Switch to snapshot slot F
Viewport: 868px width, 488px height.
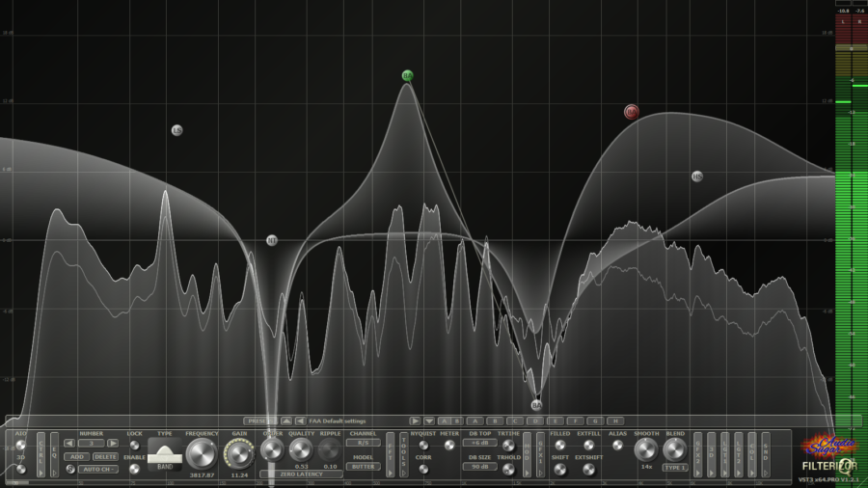coord(575,421)
